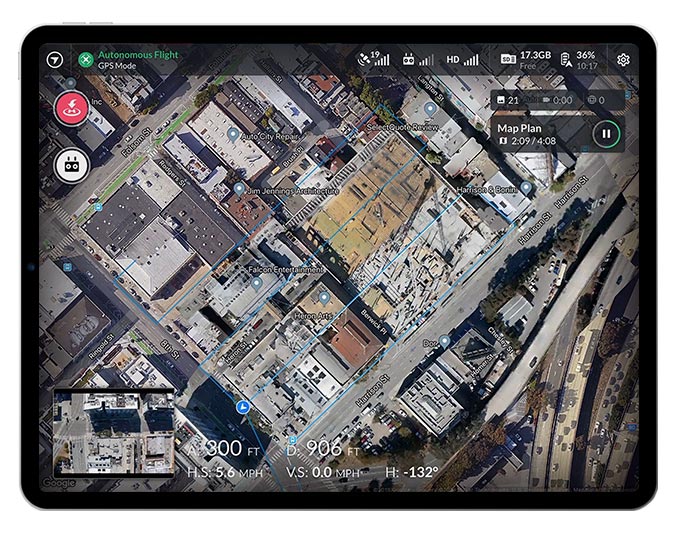Tap the video recording time 0:00 indicator
680x540 pixels.
tap(557, 100)
